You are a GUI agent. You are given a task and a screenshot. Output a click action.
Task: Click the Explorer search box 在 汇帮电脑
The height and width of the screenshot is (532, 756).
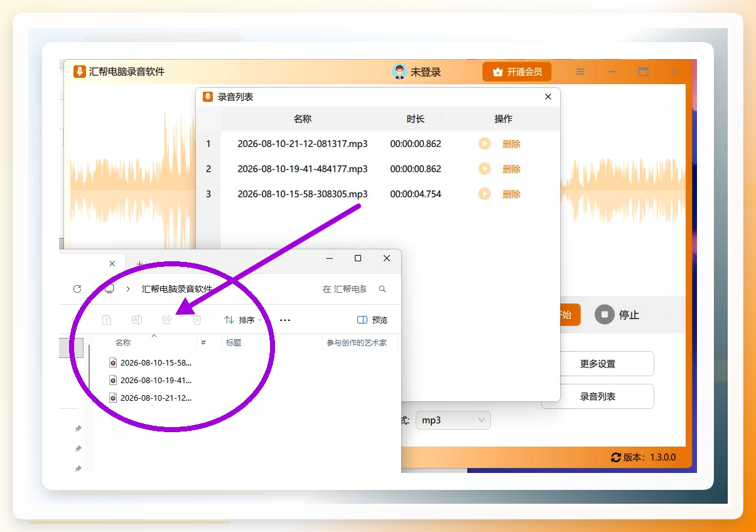[x=344, y=289]
